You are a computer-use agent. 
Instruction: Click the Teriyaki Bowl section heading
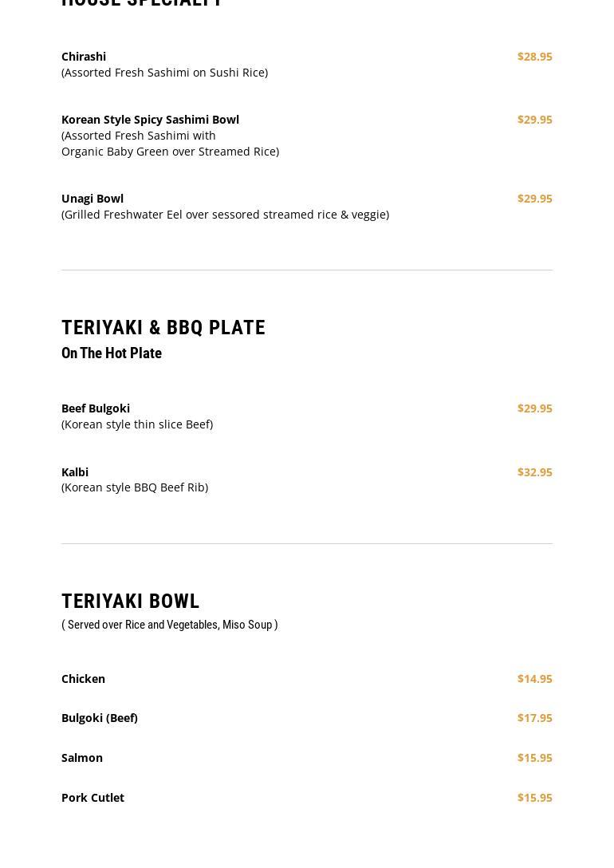(131, 602)
